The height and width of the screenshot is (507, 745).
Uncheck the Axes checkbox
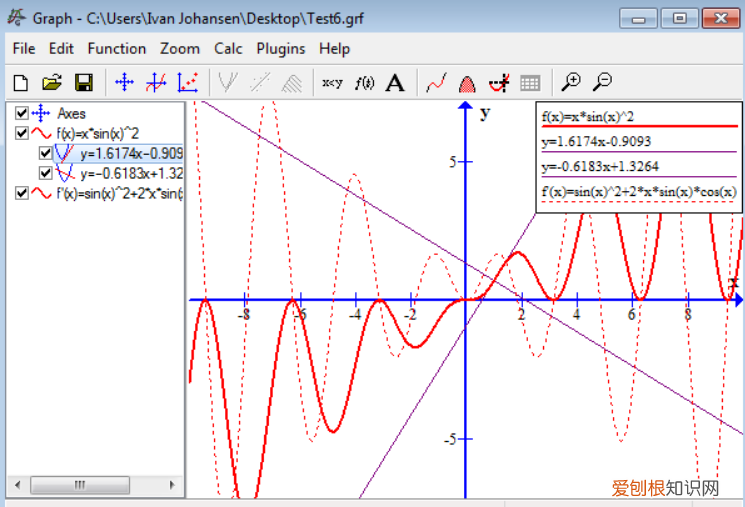pyautogui.click(x=22, y=113)
